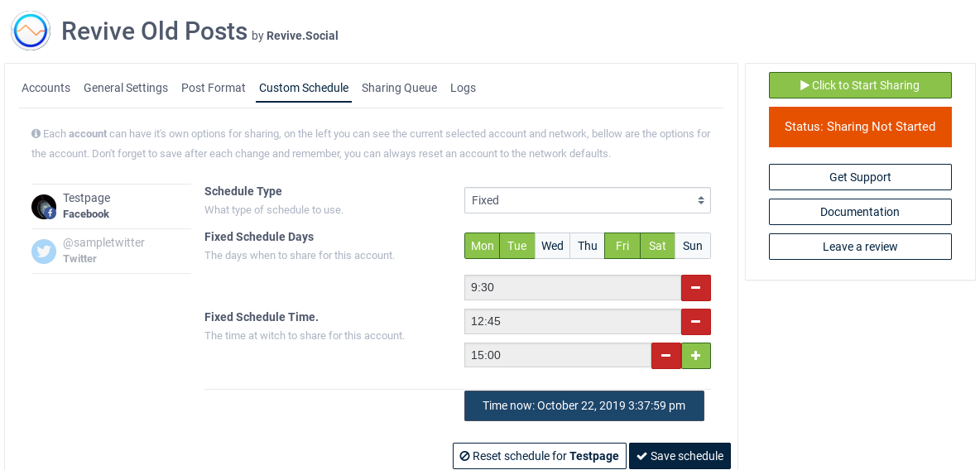Open the Sharing Queue tab
Image resolution: width=980 pixels, height=470 pixels.
[399, 88]
